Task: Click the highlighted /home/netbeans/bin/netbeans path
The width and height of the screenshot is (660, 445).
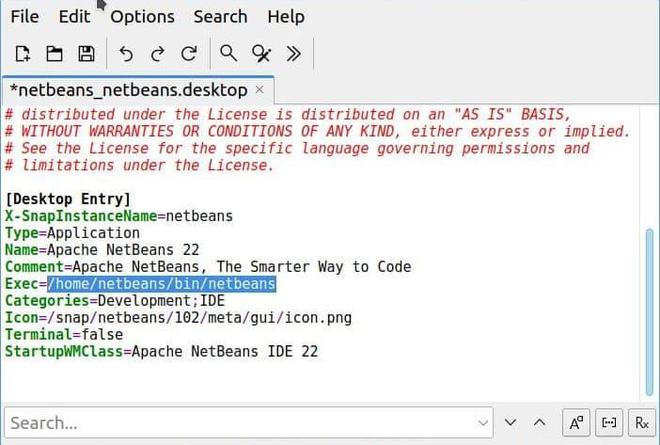Action: 162,284
